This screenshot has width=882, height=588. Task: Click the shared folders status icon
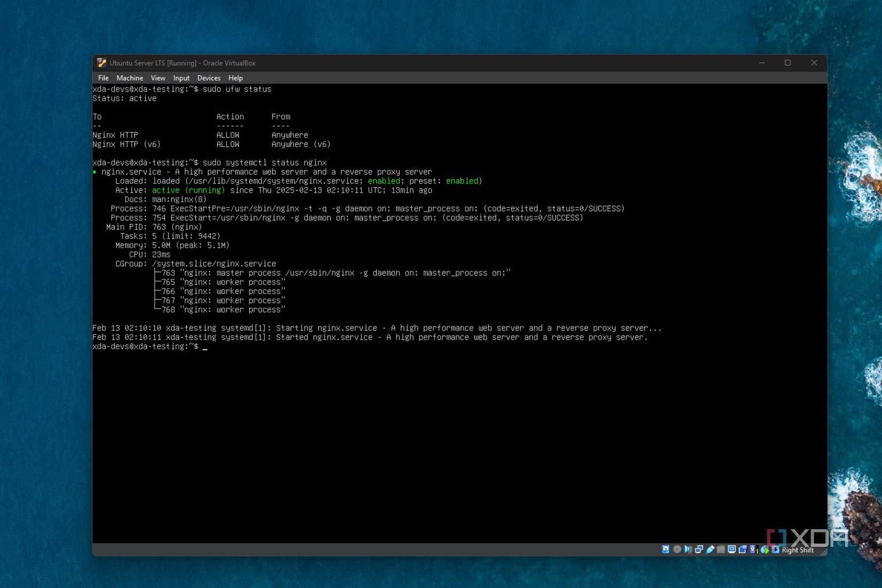(x=721, y=549)
